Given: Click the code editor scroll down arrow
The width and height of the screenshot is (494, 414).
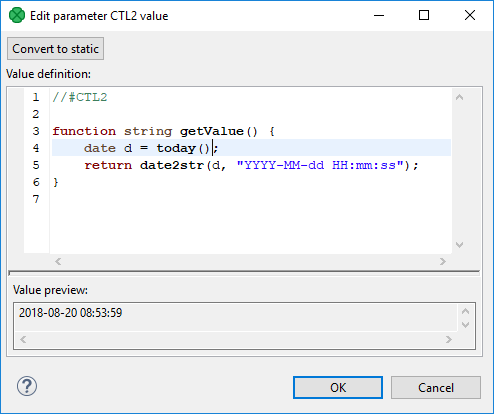Looking at the screenshot, I should pos(460,245).
